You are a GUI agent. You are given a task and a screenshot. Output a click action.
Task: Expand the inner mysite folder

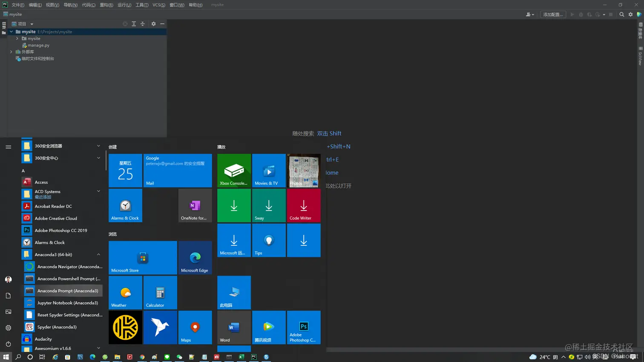pyautogui.click(x=17, y=38)
